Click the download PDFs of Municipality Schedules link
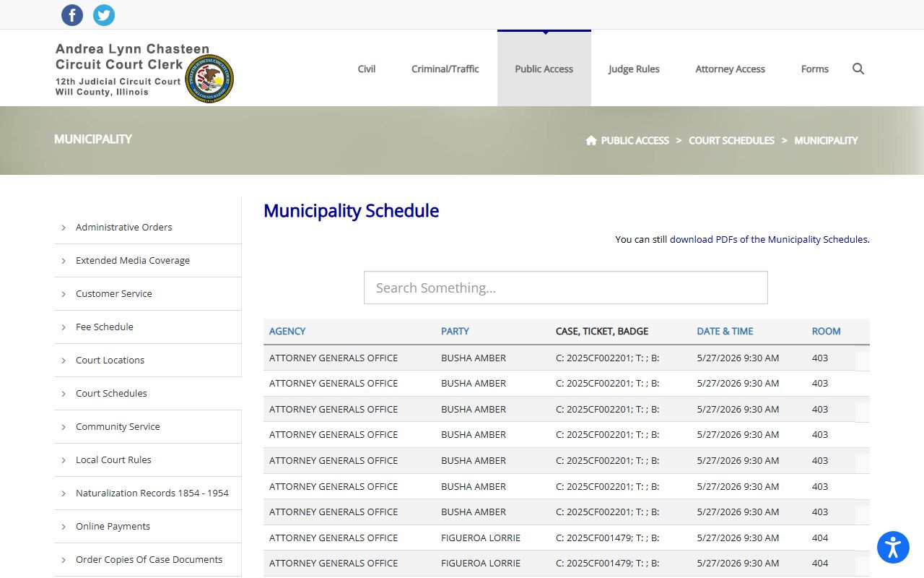 [x=769, y=239]
